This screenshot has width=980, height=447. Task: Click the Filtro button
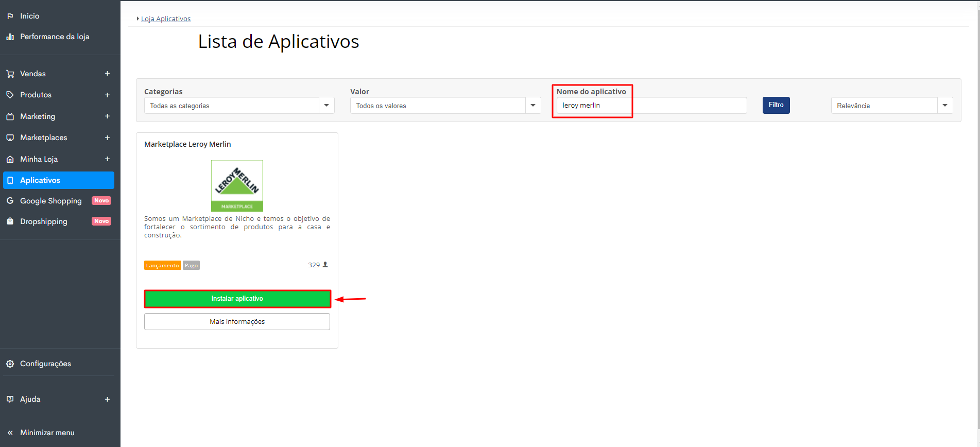point(776,105)
